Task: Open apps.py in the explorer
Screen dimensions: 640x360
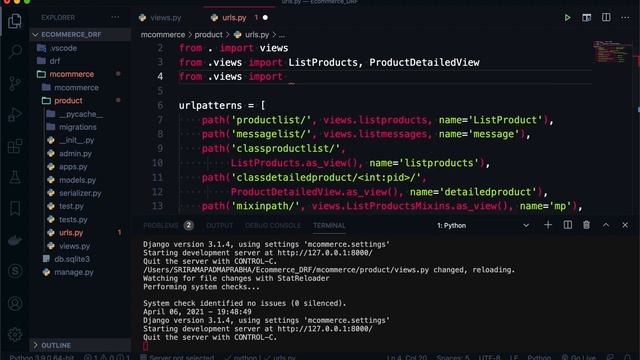Action: tap(73, 167)
